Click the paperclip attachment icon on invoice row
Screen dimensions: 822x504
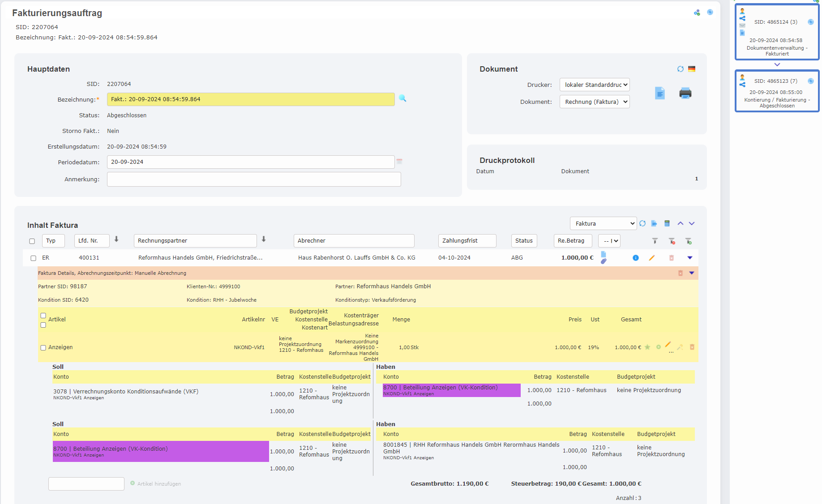click(604, 261)
